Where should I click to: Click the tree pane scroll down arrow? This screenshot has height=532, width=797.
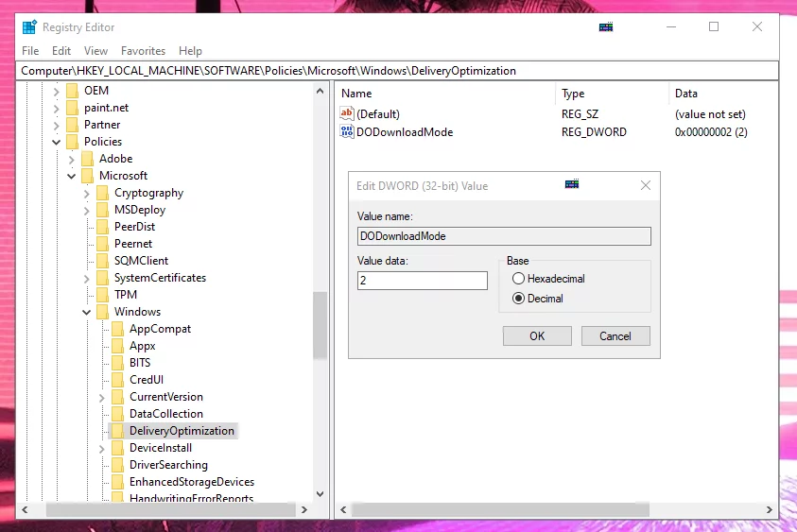[320, 494]
